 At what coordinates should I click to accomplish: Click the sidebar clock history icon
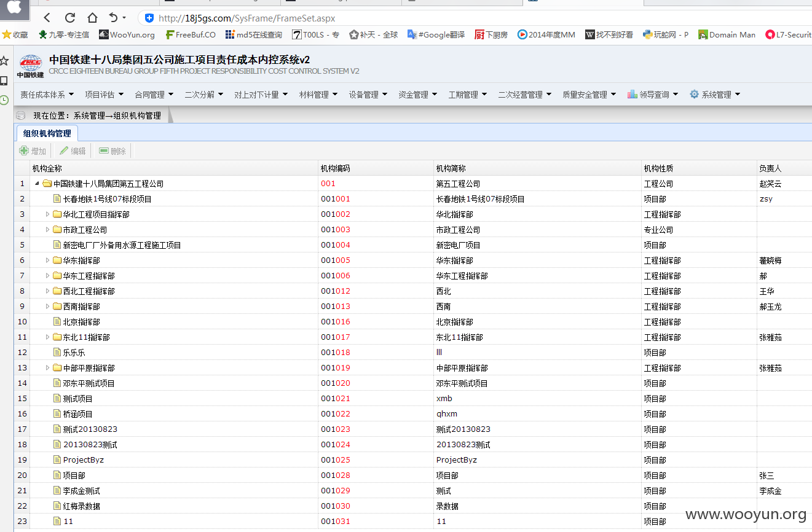coord(4,100)
